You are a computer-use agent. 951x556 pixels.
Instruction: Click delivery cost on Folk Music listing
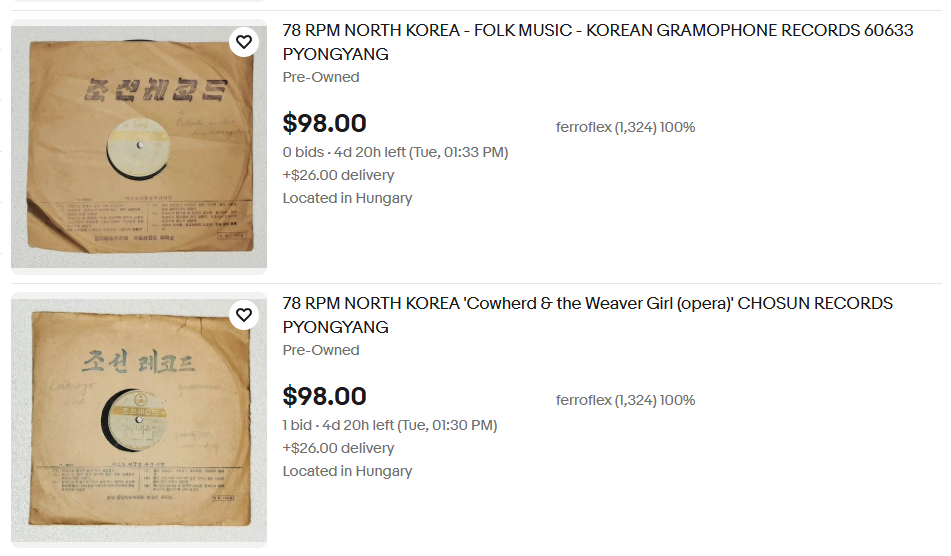[338, 175]
